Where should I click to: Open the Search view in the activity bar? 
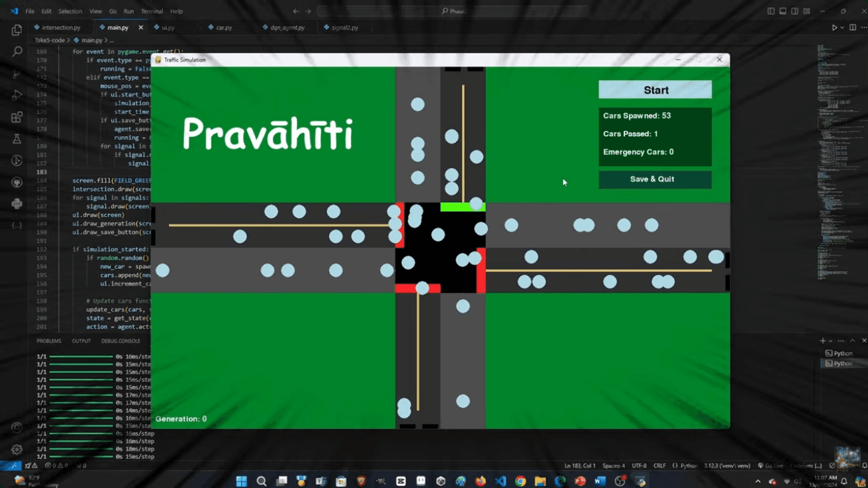pyautogui.click(x=17, y=51)
